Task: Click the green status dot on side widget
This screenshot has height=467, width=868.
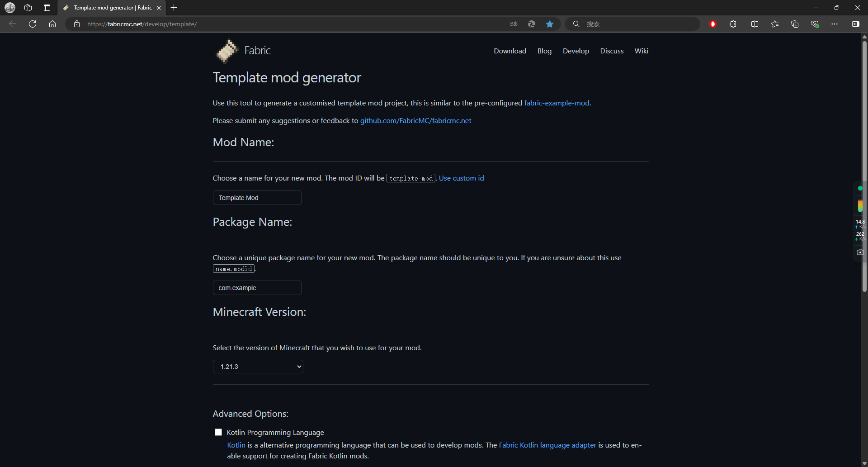Action: [x=860, y=188]
